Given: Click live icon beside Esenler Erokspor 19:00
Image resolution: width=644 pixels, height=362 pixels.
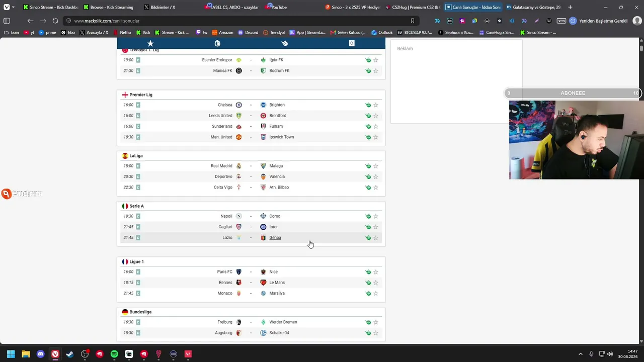Looking at the screenshot, I should [138, 60].
